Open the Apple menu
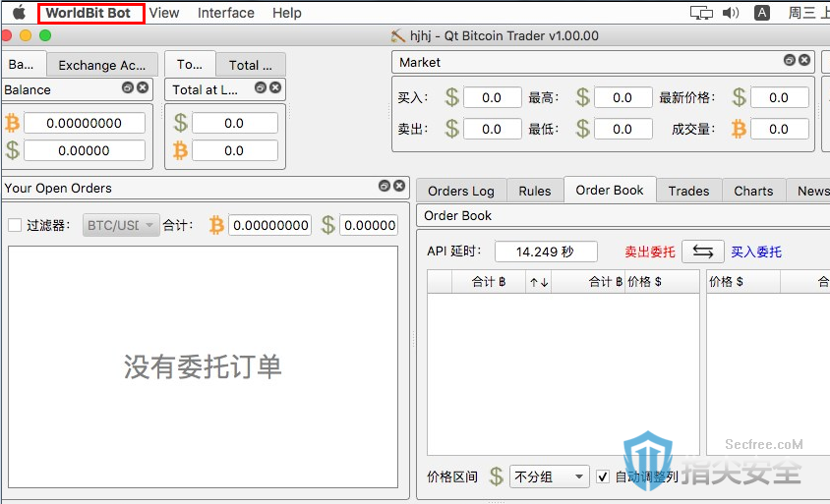This screenshot has width=830, height=504. [19, 13]
